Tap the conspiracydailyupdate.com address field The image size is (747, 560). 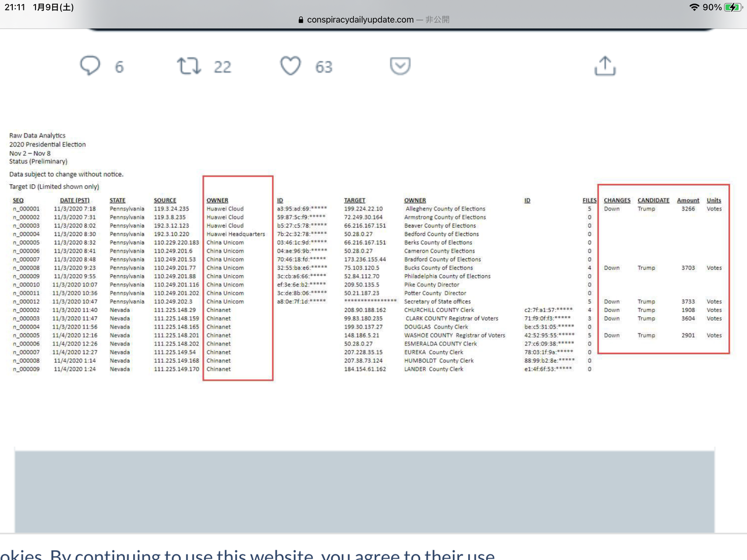point(373,20)
